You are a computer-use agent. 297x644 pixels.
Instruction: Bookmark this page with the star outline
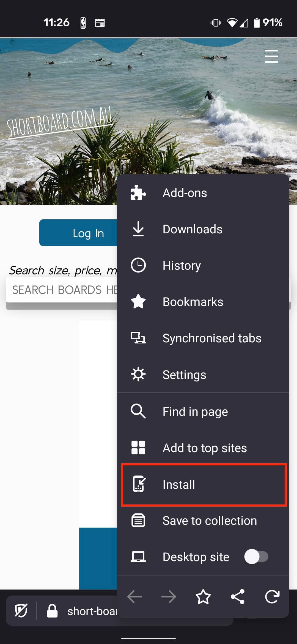203,597
